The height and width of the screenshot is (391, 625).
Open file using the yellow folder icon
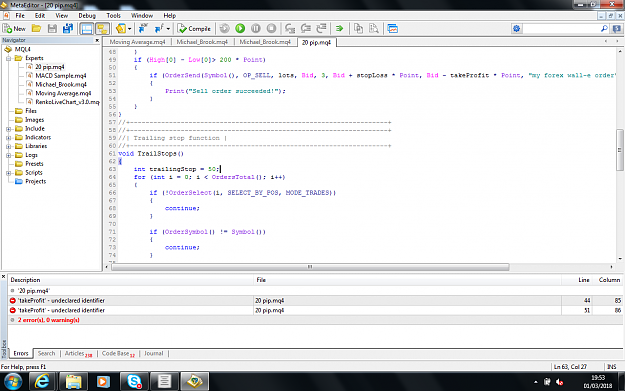[x=36, y=29]
